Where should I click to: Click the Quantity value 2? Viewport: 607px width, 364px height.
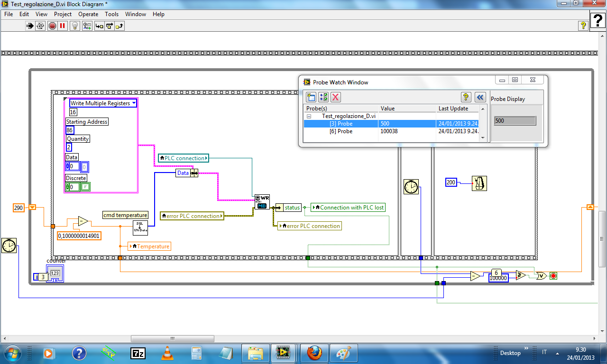tap(69, 147)
